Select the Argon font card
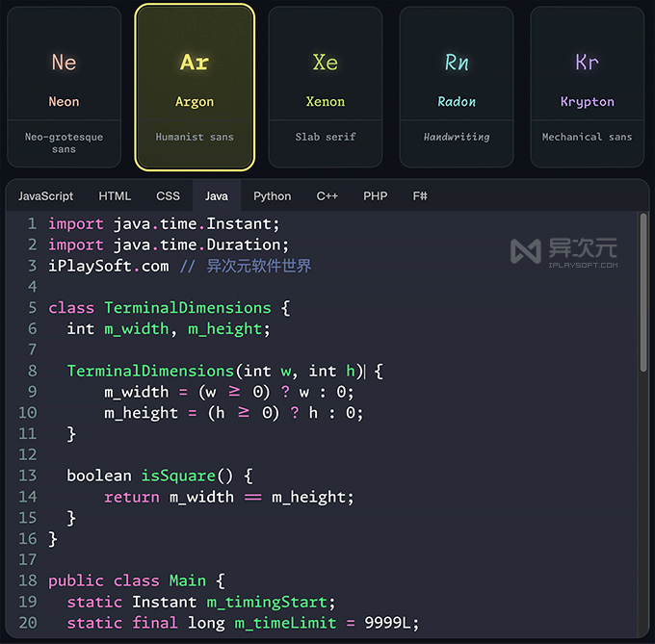Image resolution: width=655 pixels, height=644 pixels. [195, 87]
